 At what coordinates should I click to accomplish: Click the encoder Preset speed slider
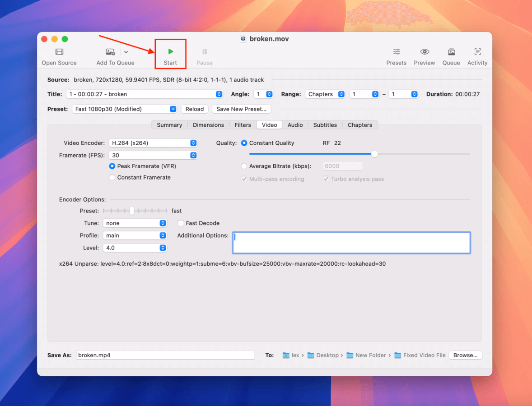135,211
